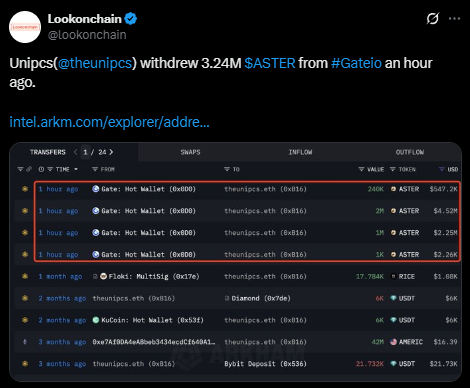Toggle the TO column filter
Screen dimensions: 470x388
(227, 169)
